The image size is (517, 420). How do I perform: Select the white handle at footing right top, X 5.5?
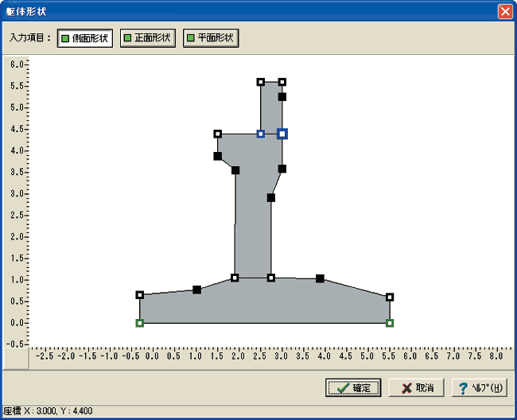[390, 297]
